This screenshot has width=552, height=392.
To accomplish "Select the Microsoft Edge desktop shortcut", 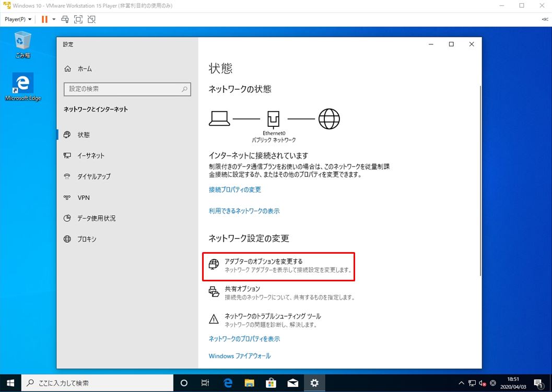I will (23, 87).
